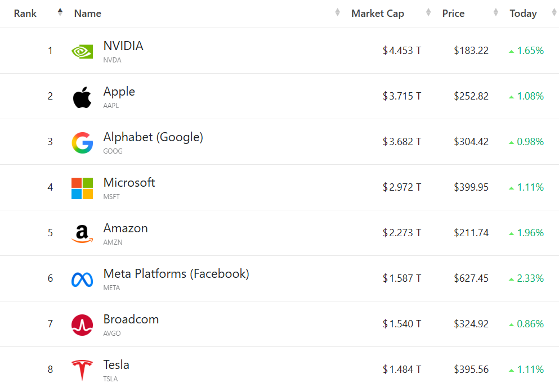The image size is (559, 392).
Task: Sort by Price column arrows
Action: click(496, 12)
